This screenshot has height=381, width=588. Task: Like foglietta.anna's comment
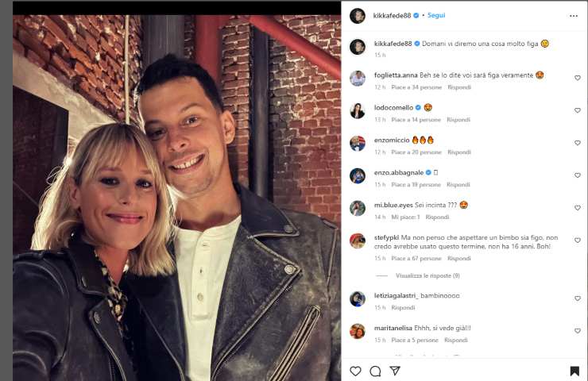(x=578, y=78)
